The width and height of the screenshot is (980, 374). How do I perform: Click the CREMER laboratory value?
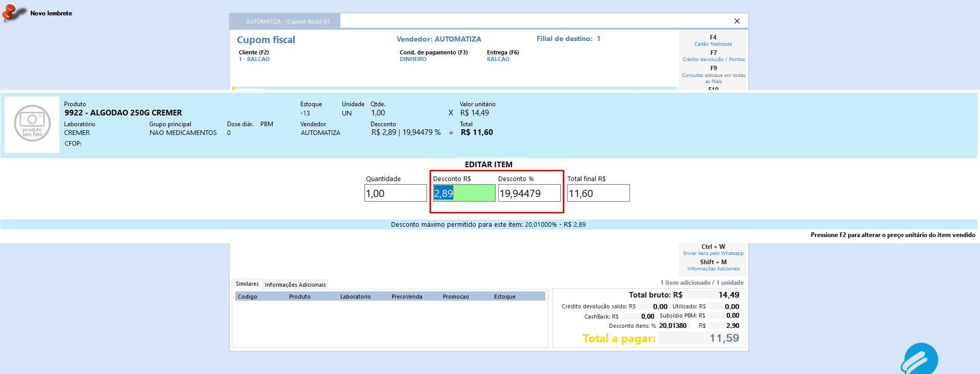pyautogui.click(x=77, y=133)
